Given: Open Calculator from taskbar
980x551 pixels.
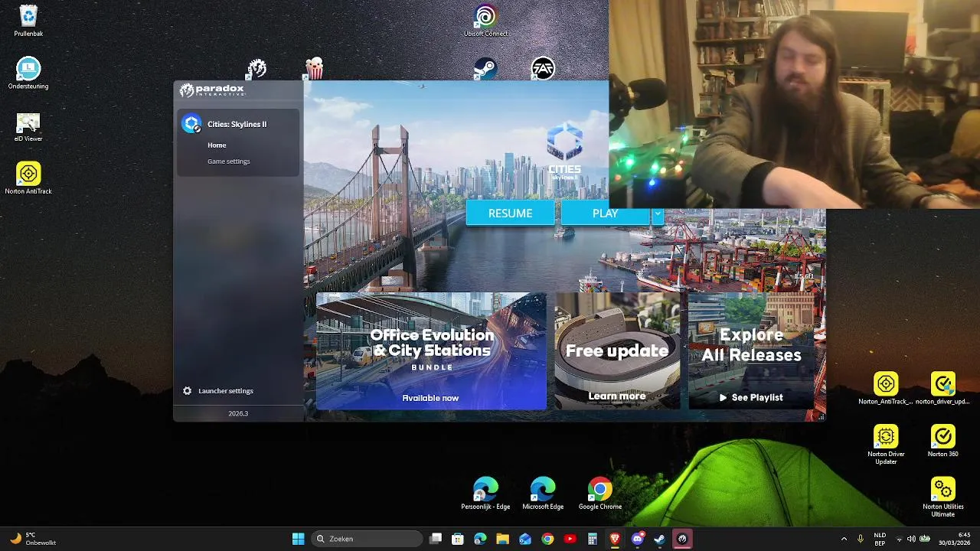Looking at the screenshot, I should [592, 539].
